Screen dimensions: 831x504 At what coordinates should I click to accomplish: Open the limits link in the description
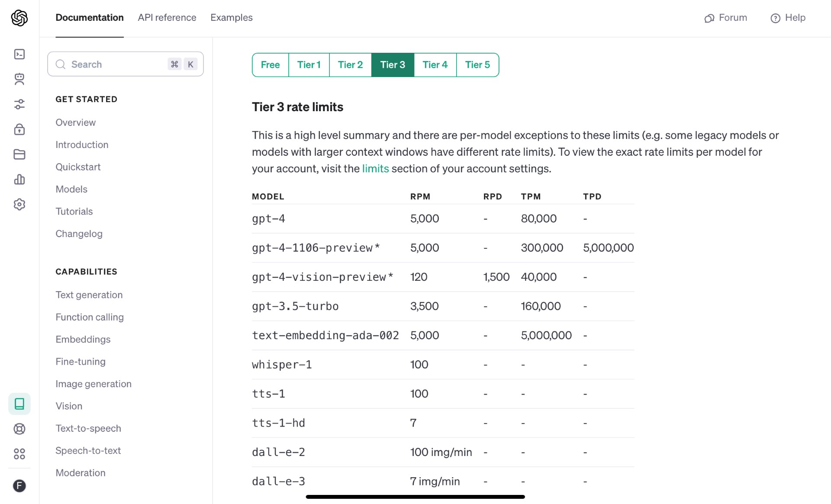375,169
